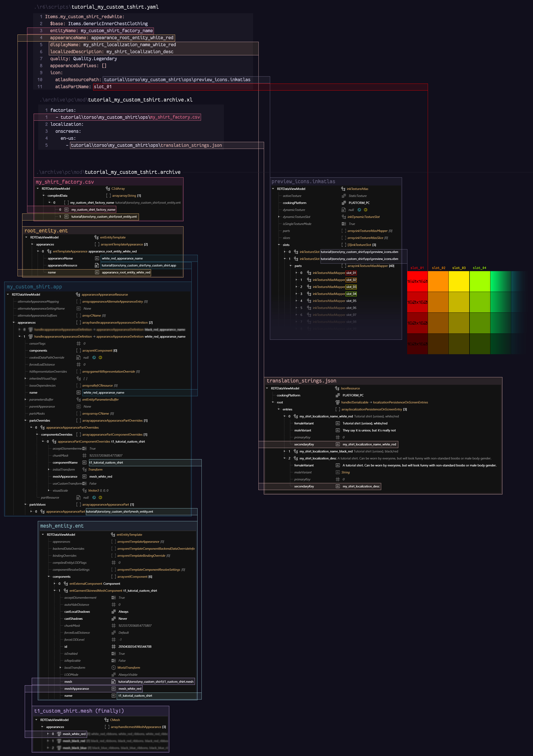Click mesh_entity.ent path in partsValues

click(120, 512)
